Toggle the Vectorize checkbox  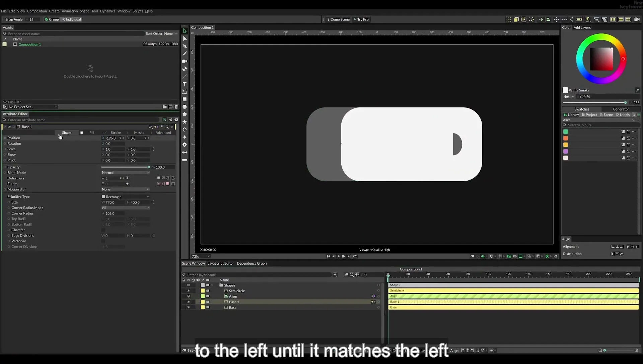click(103, 241)
